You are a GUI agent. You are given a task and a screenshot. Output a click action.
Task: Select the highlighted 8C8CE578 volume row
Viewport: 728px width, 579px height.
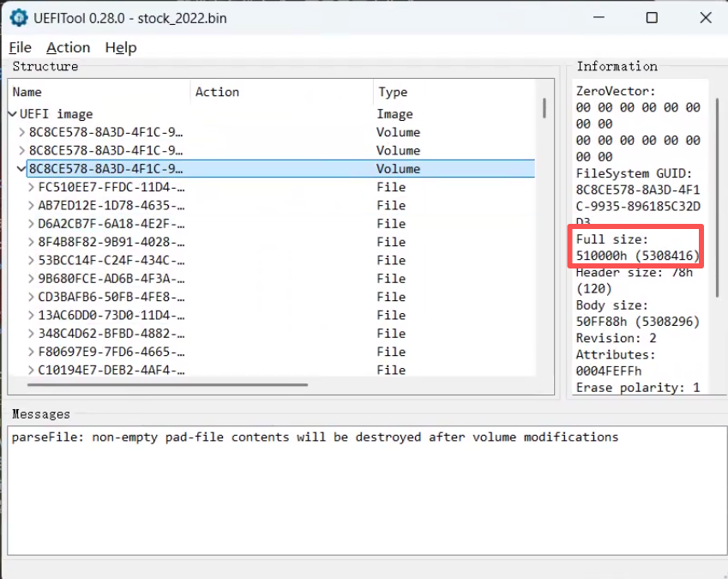(x=281, y=168)
